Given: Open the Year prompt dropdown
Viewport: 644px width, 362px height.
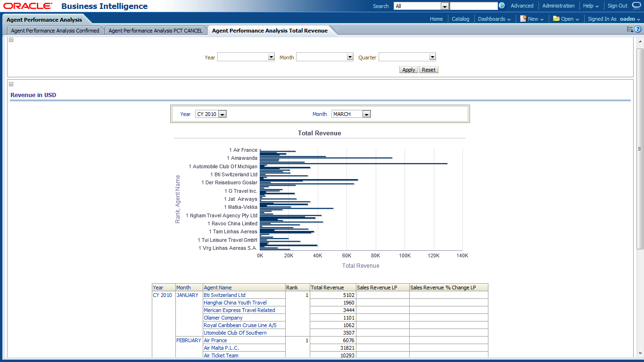Looking at the screenshot, I should (x=271, y=57).
